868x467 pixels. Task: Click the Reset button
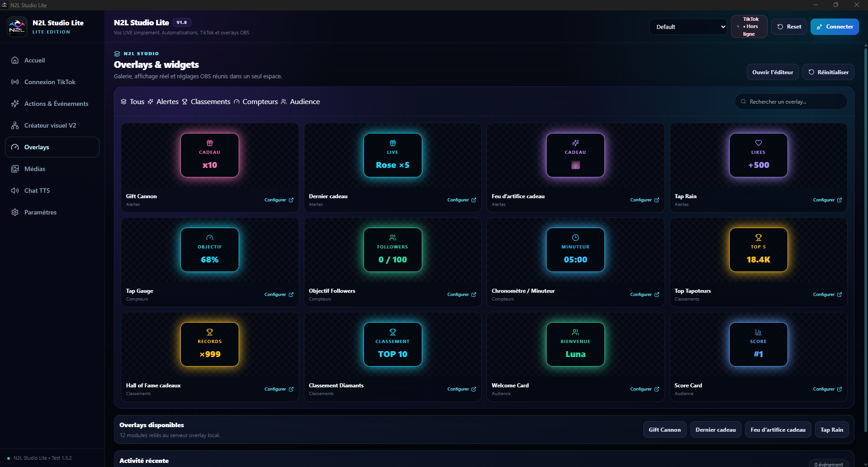789,27
